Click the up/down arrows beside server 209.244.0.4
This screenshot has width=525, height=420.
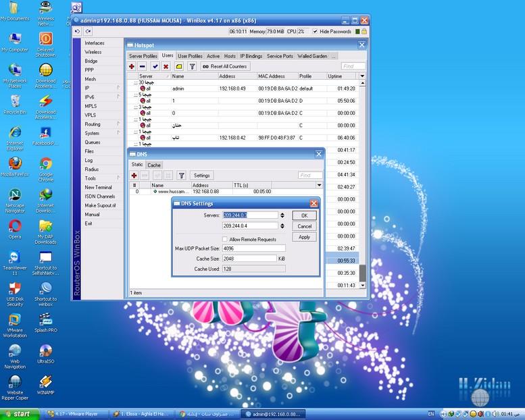[282, 226]
